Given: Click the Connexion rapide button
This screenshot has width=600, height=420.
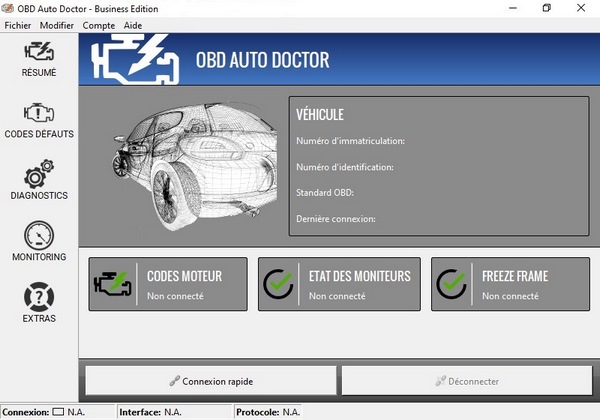Looking at the screenshot, I should (211, 381).
